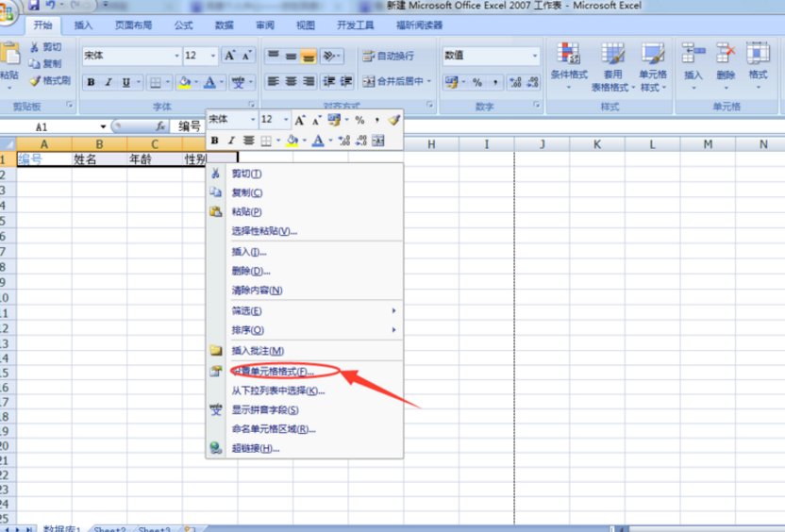Click the percent style icon in ribbon
Image resolution: width=785 pixels, height=532 pixels.
click(x=477, y=82)
